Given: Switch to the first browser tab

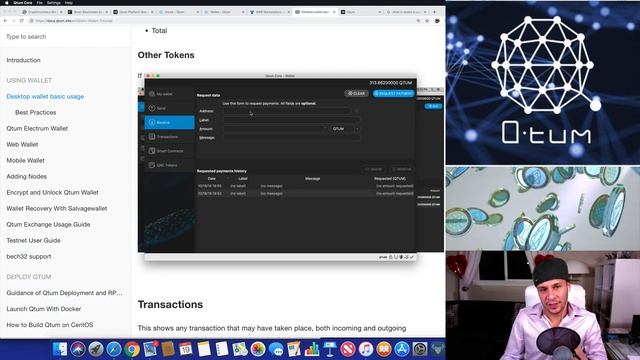Looking at the screenshot, I should 42,12.
